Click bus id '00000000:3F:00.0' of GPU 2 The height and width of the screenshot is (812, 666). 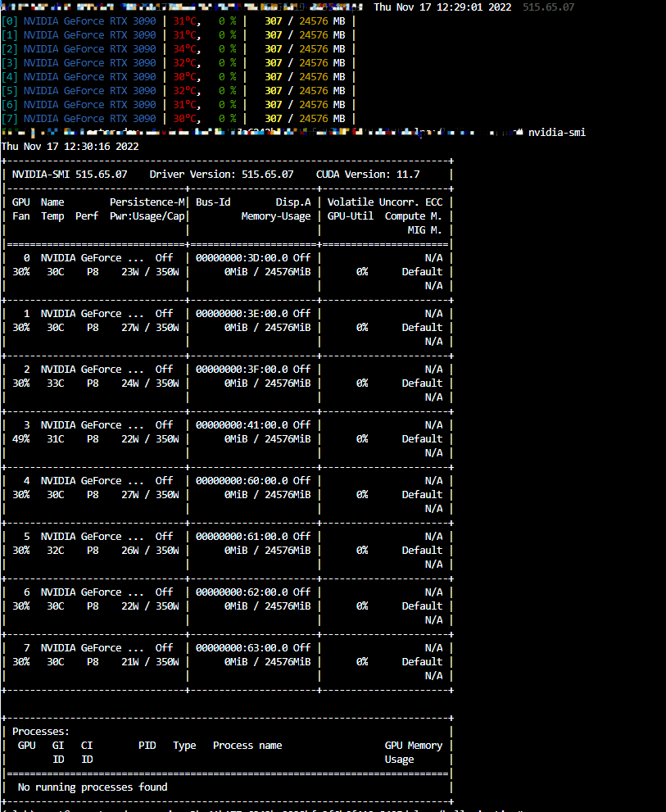pyautogui.click(x=242, y=370)
